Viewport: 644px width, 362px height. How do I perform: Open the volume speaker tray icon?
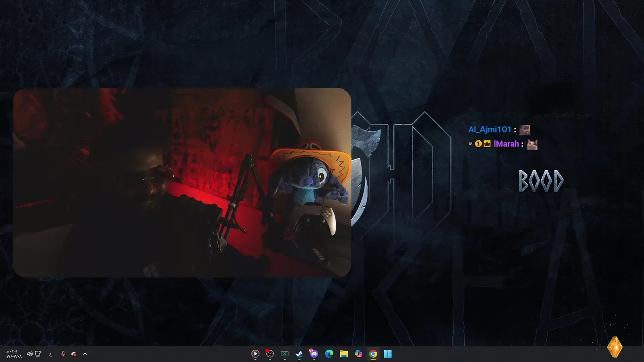(x=30, y=354)
